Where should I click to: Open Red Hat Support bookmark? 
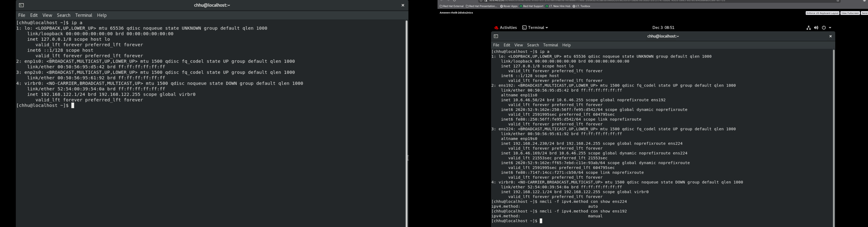[x=531, y=6]
